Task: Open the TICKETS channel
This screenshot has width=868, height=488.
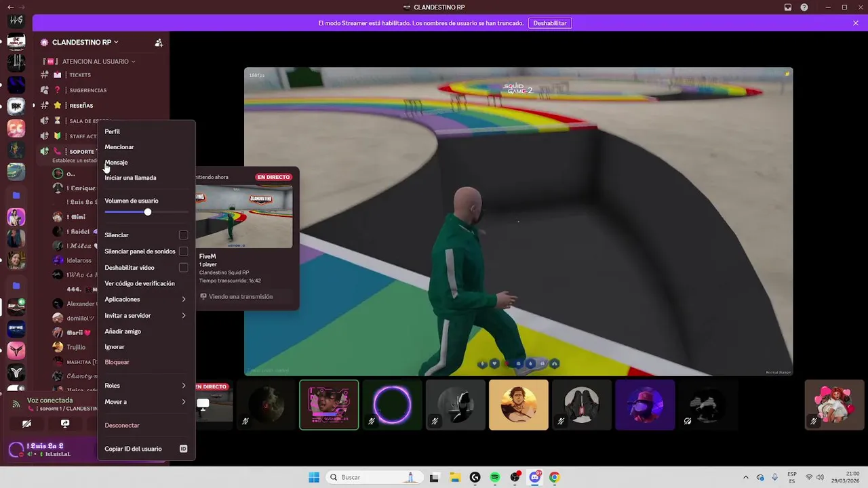Action: click(x=102, y=75)
